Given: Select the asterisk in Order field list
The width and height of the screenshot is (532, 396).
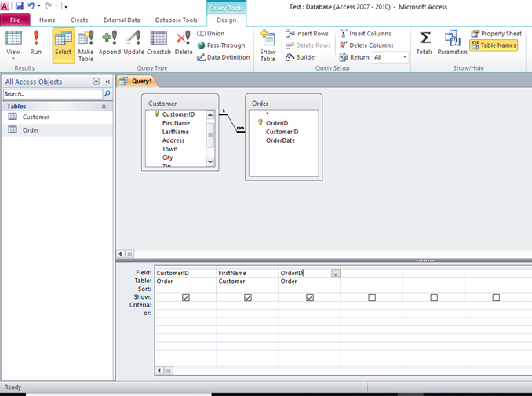Looking at the screenshot, I should pyautogui.click(x=268, y=114).
